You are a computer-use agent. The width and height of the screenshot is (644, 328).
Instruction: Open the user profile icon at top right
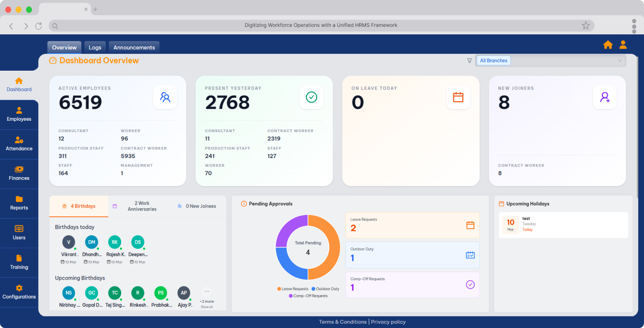pyautogui.click(x=623, y=45)
